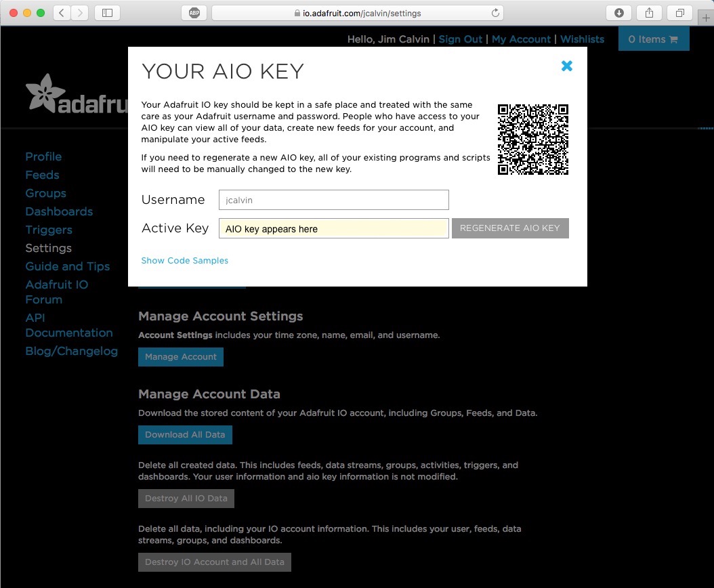Go forward in Safari history
Screen dimensions: 714x588
80,13
